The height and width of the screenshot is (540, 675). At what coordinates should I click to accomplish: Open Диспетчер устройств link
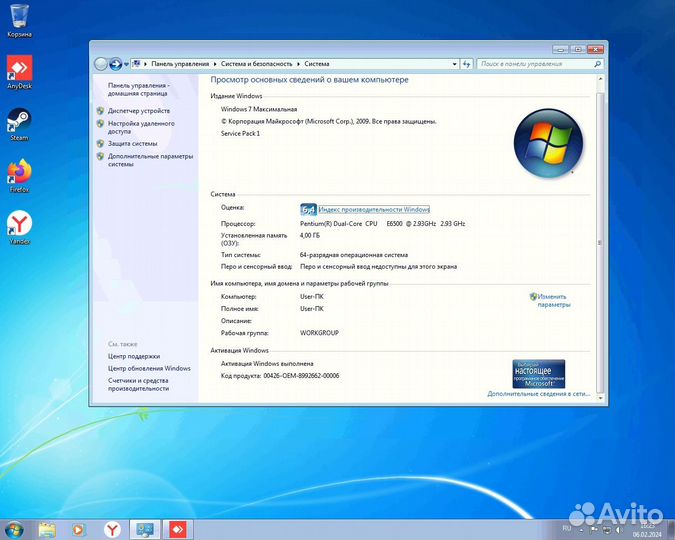pyautogui.click(x=139, y=111)
